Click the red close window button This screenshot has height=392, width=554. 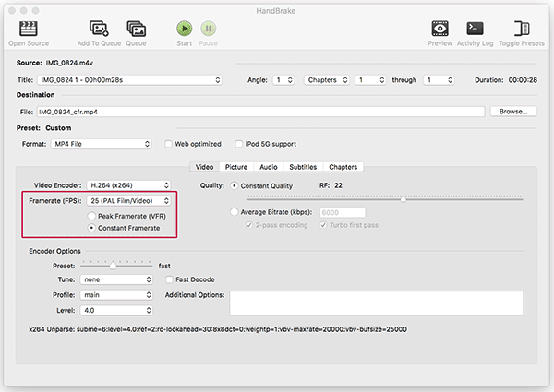(12, 10)
